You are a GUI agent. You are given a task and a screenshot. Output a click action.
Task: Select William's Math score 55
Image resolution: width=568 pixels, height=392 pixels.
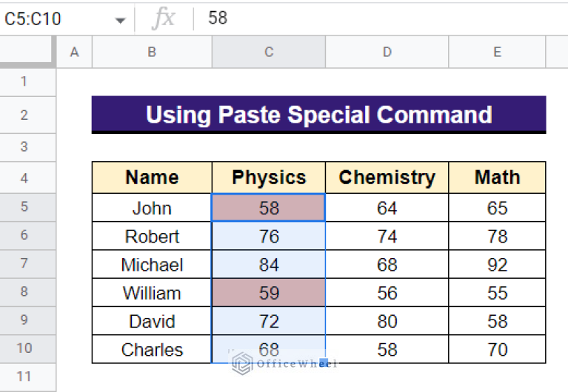pyautogui.click(x=497, y=292)
